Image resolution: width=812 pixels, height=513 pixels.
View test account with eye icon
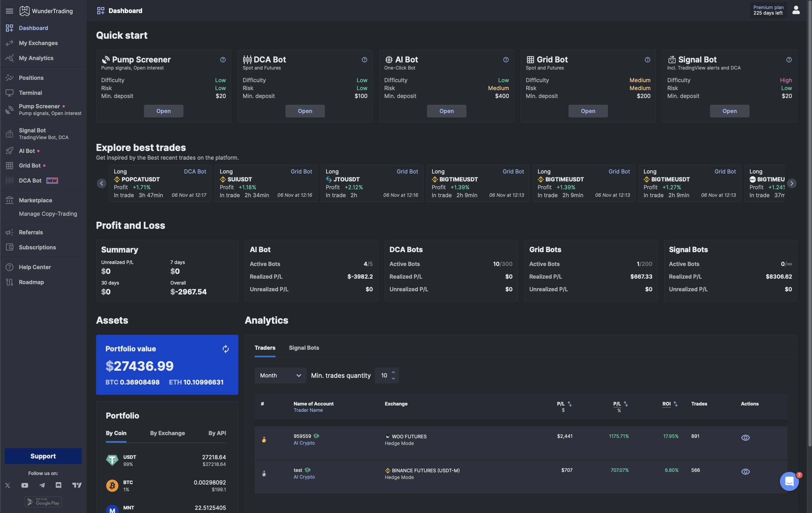[x=745, y=472]
